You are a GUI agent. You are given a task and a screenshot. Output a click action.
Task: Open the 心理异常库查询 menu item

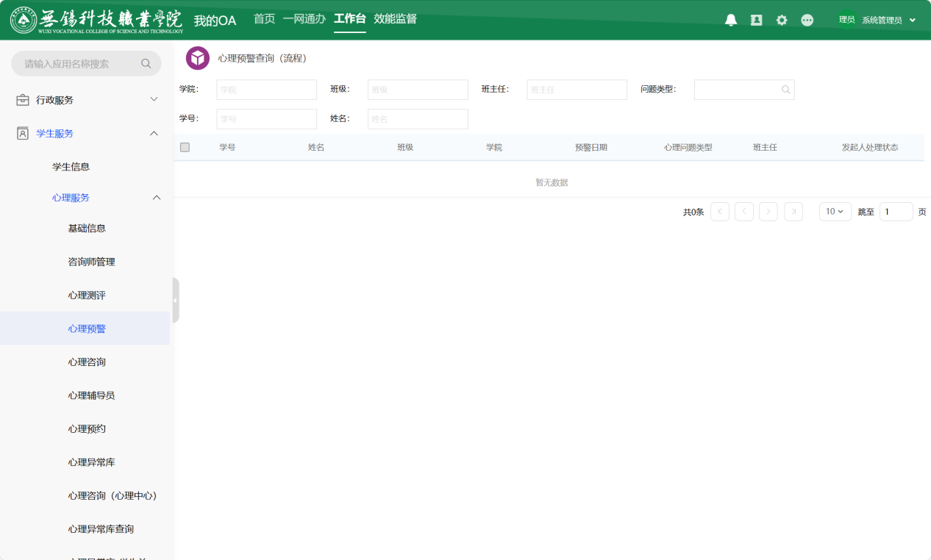coord(101,529)
